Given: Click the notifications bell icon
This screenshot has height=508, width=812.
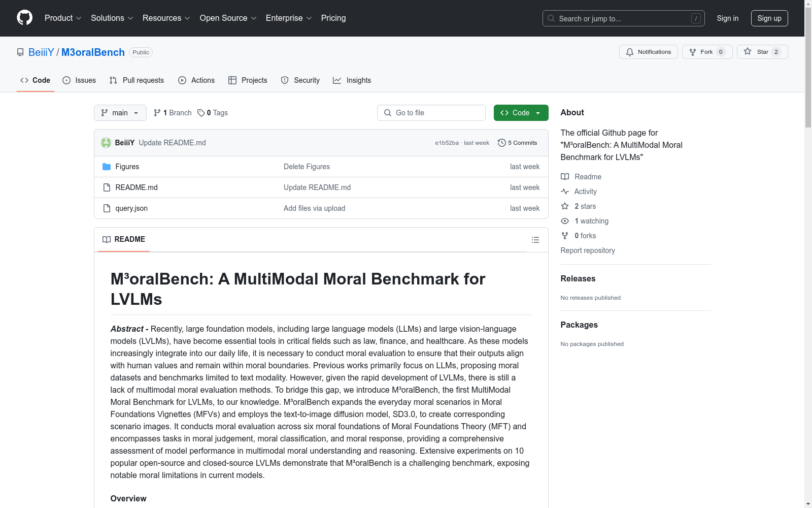Looking at the screenshot, I should 630,52.
